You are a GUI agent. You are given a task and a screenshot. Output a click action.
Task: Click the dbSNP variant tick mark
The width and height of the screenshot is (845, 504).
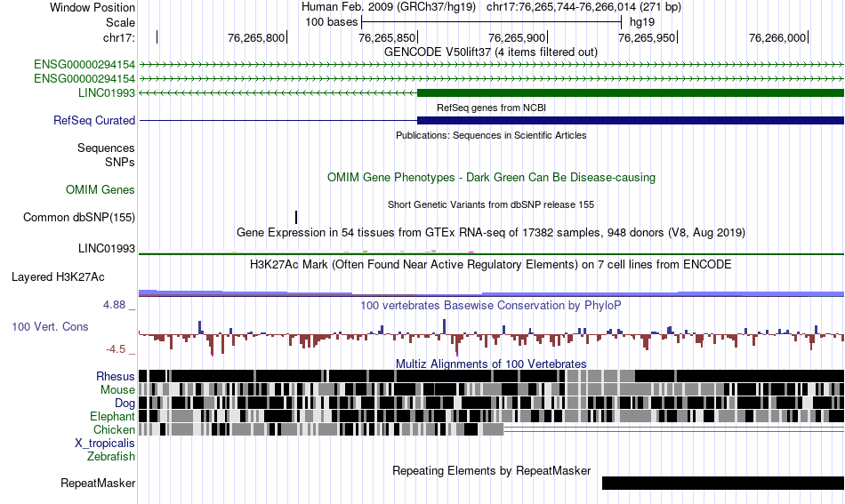296,217
